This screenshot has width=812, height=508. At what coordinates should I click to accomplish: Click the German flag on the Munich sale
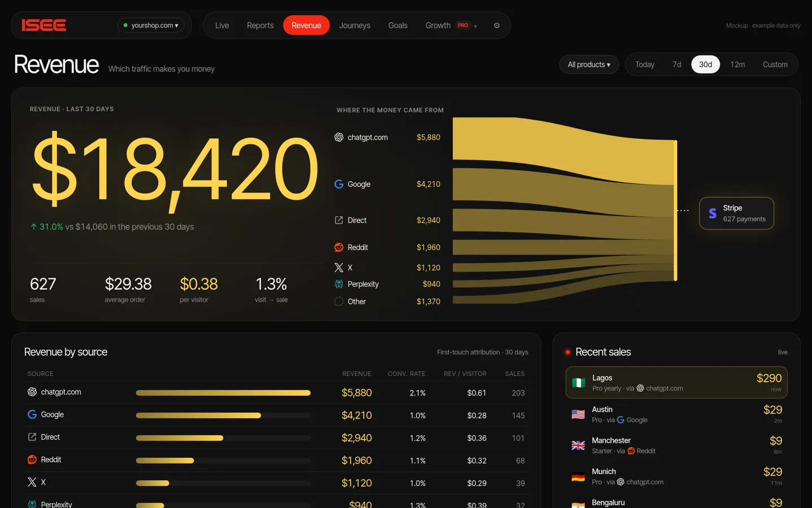point(579,476)
